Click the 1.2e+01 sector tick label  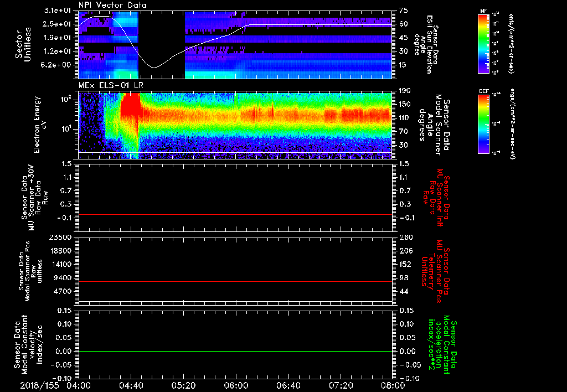pos(57,51)
